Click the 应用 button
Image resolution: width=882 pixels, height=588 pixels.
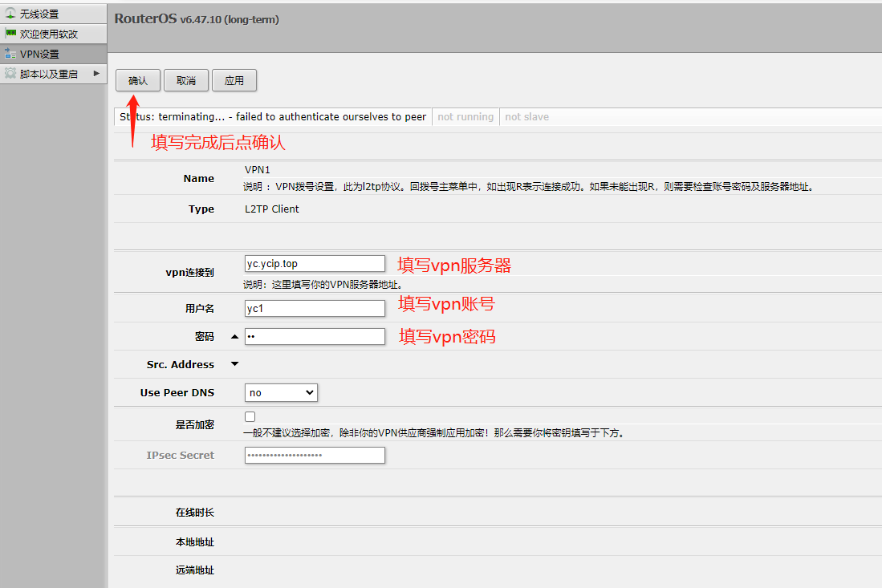[234, 80]
